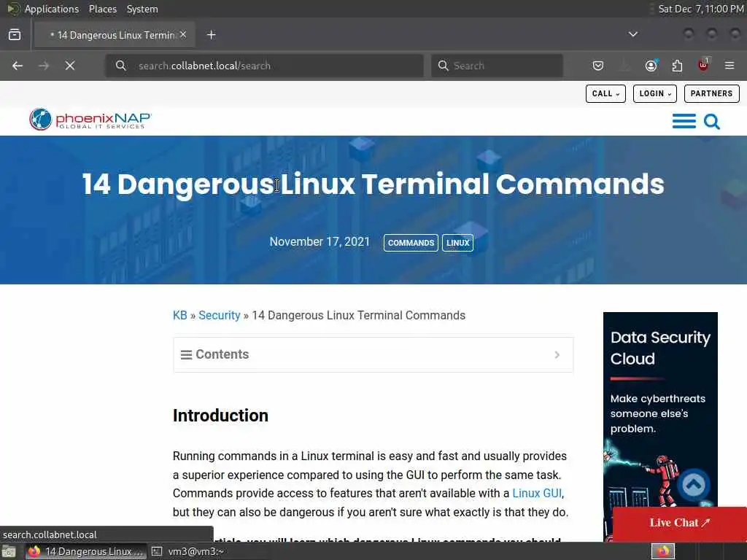The width and height of the screenshot is (747, 560).
Task: Focus the browser Search box
Action: pyautogui.click(x=497, y=66)
